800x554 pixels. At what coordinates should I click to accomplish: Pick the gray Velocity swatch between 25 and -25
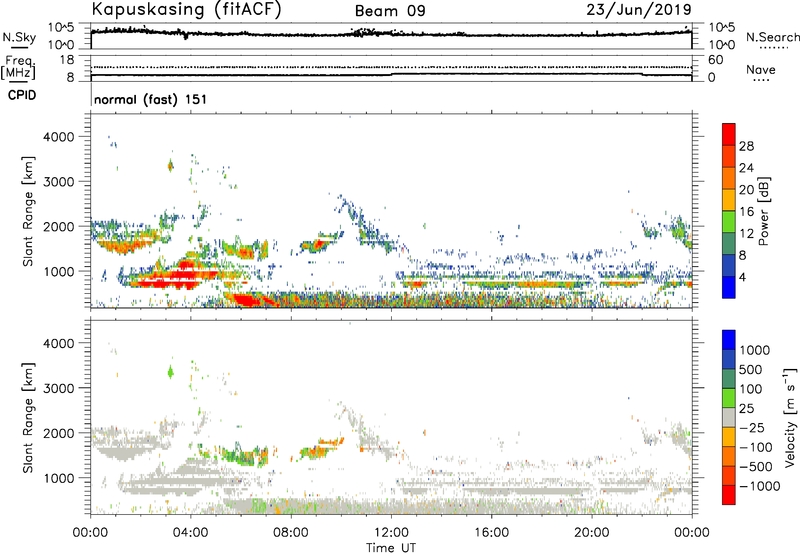(729, 417)
